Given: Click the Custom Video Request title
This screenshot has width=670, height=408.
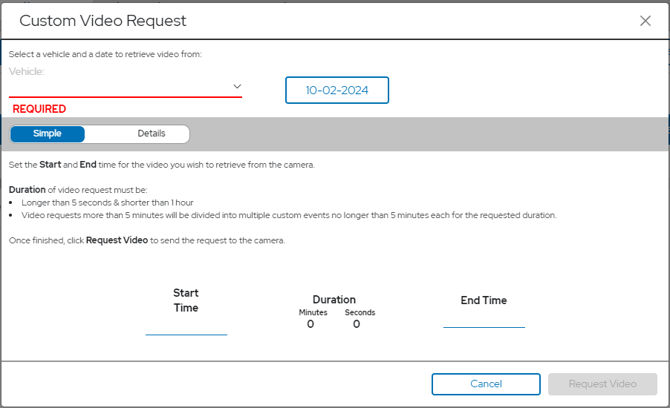Looking at the screenshot, I should coord(103,21).
